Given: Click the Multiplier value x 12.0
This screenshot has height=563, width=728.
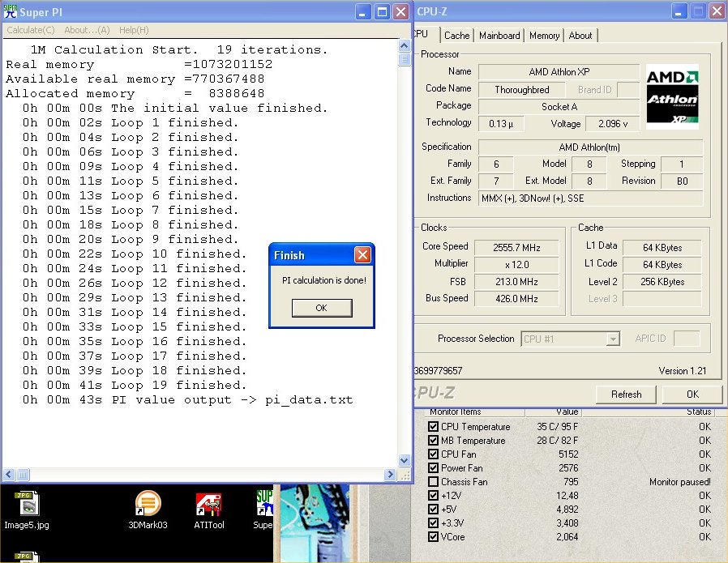Looking at the screenshot, I should [516, 264].
